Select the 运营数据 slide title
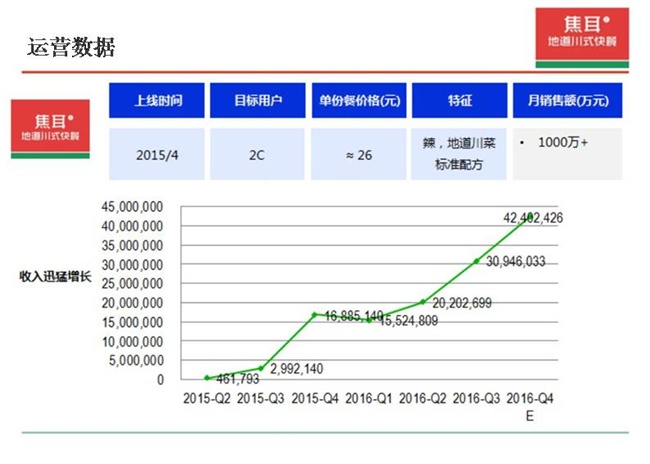650x464 pixels. (x=70, y=47)
